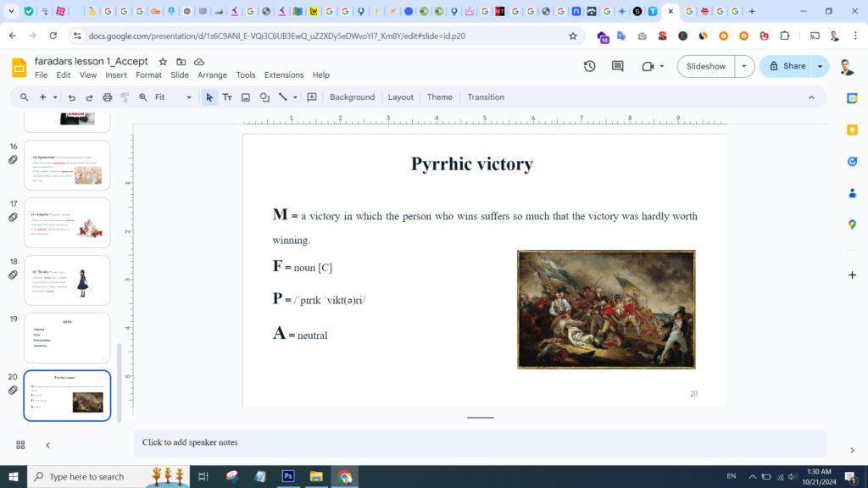This screenshot has width=868, height=488.
Task: Select the slide 18 thumbnail
Action: click(67, 280)
